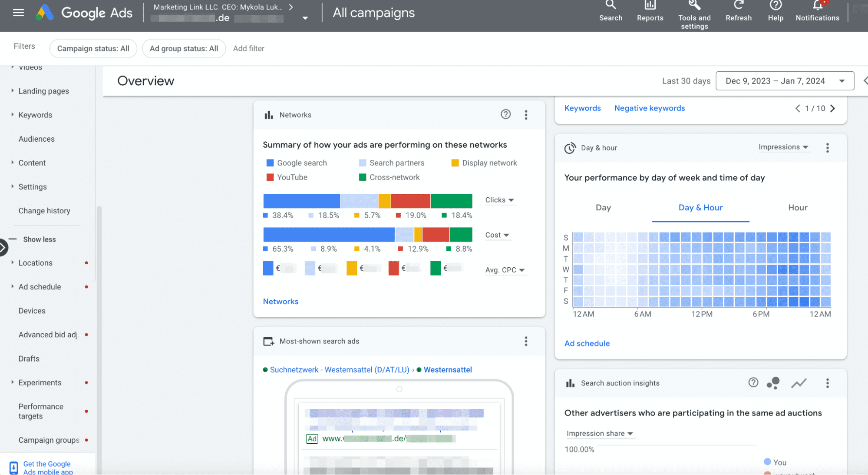Switch to the Day tab
This screenshot has width=868, height=475.
tap(603, 208)
